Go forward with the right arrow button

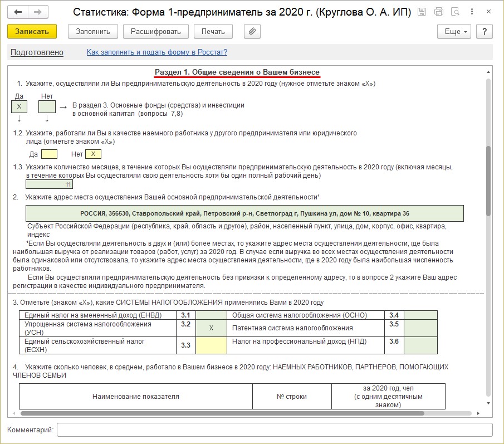[x=38, y=12]
